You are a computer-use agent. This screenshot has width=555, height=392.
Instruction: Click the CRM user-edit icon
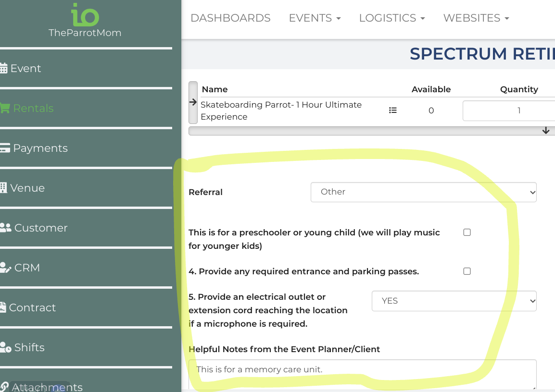tap(6, 268)
